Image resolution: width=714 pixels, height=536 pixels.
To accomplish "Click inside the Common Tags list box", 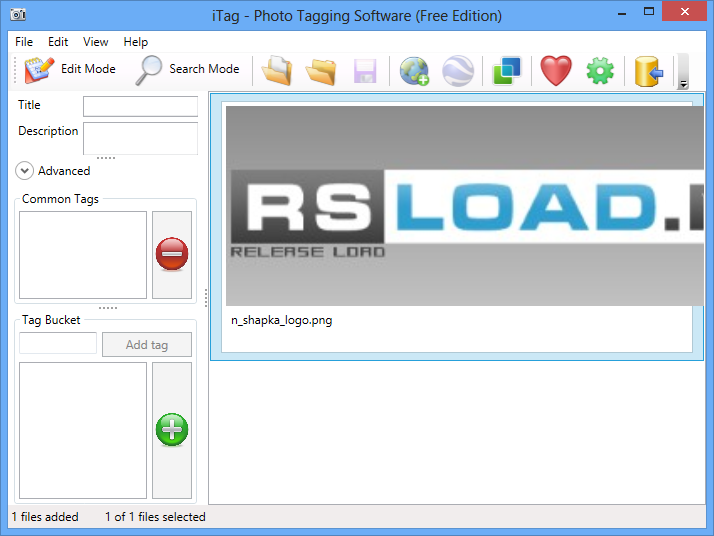I will tap(83, 255).
